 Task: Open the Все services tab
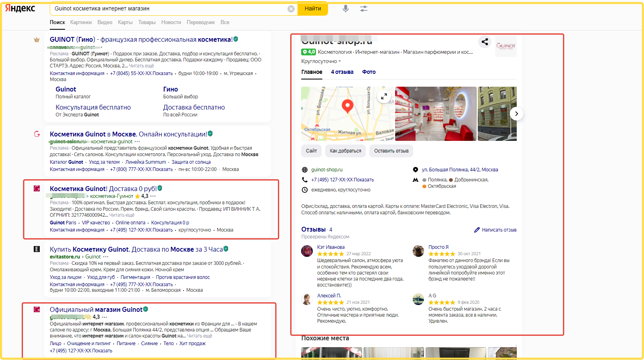(x=225, y=22)
